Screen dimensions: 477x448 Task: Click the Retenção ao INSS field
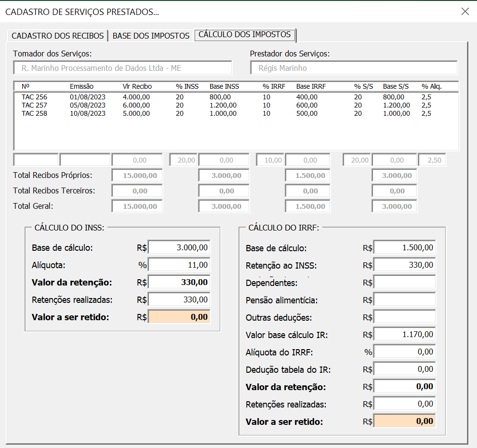click(404, 265)
